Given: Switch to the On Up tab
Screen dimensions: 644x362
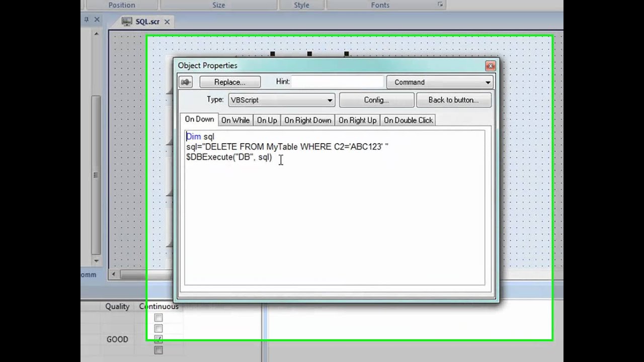Looking at the screenshot, I should (x=267, y=120).
